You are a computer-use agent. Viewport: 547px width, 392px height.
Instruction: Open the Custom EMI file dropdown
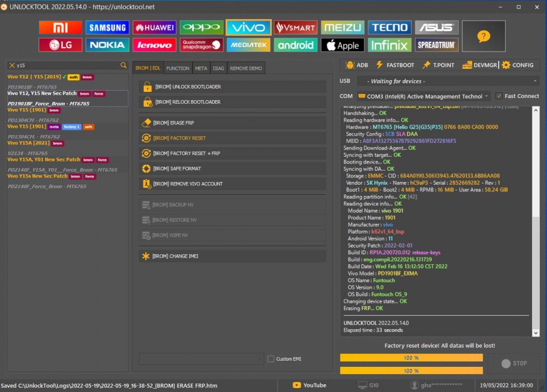[202, 359]
